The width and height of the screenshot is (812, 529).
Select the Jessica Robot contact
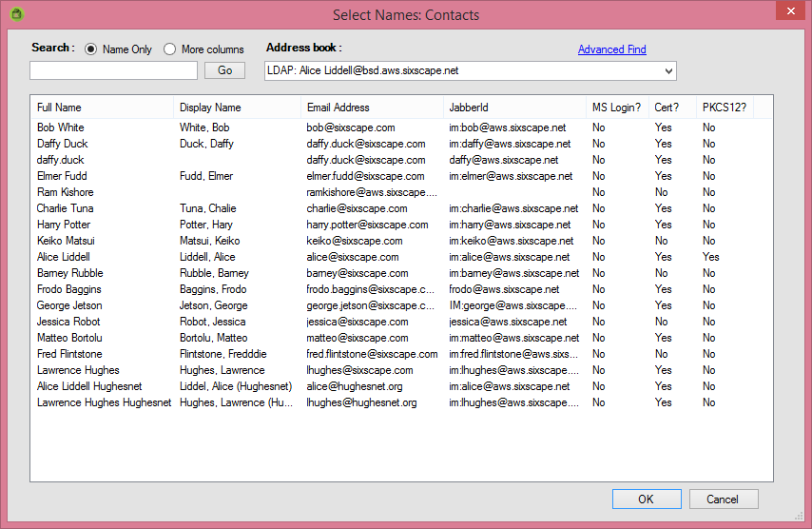click(x=68, y=322)
